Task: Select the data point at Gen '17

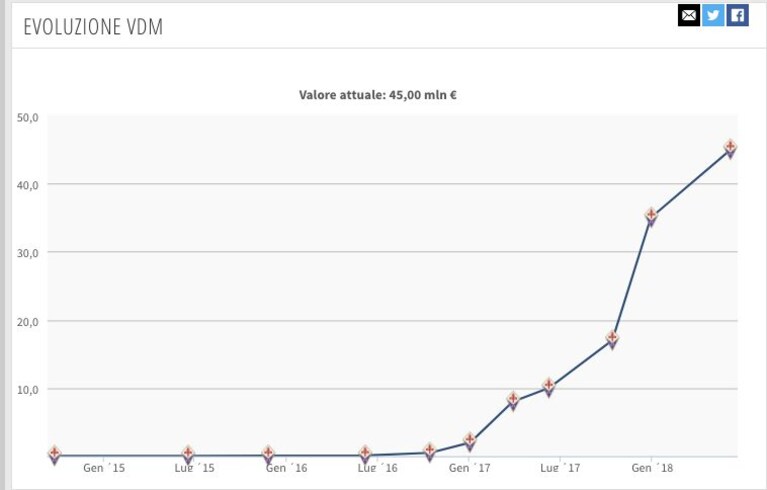Action: pyautogui.click(x=470, y=442)
